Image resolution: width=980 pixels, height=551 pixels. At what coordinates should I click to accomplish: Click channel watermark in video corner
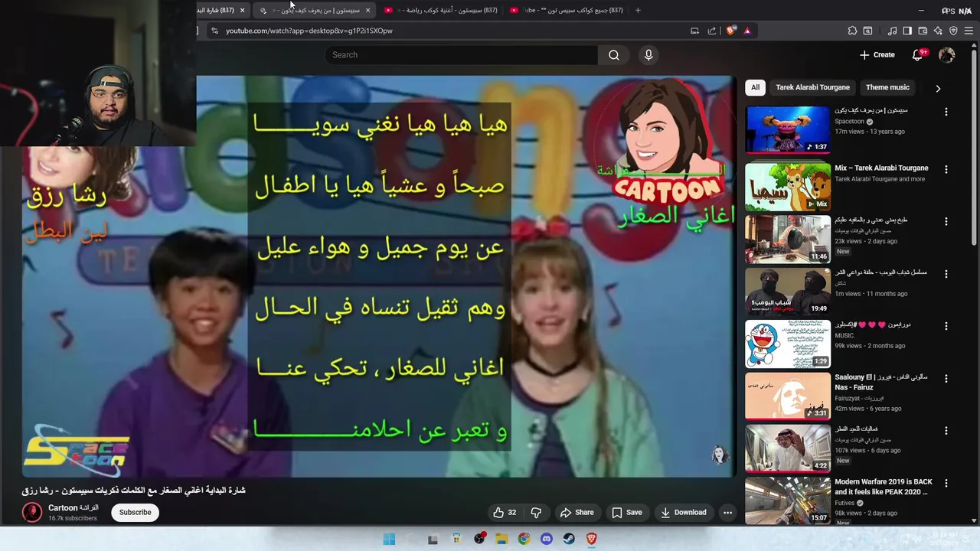(718, 455)
